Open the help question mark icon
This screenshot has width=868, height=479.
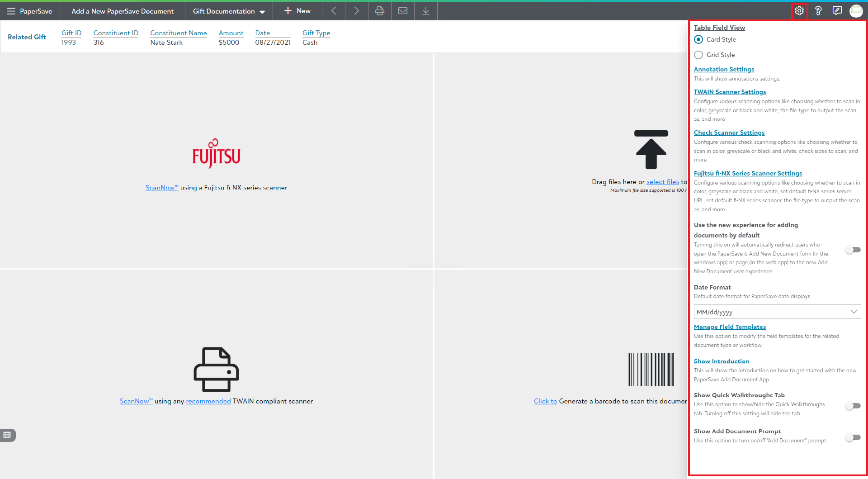(x=818, y=11)
